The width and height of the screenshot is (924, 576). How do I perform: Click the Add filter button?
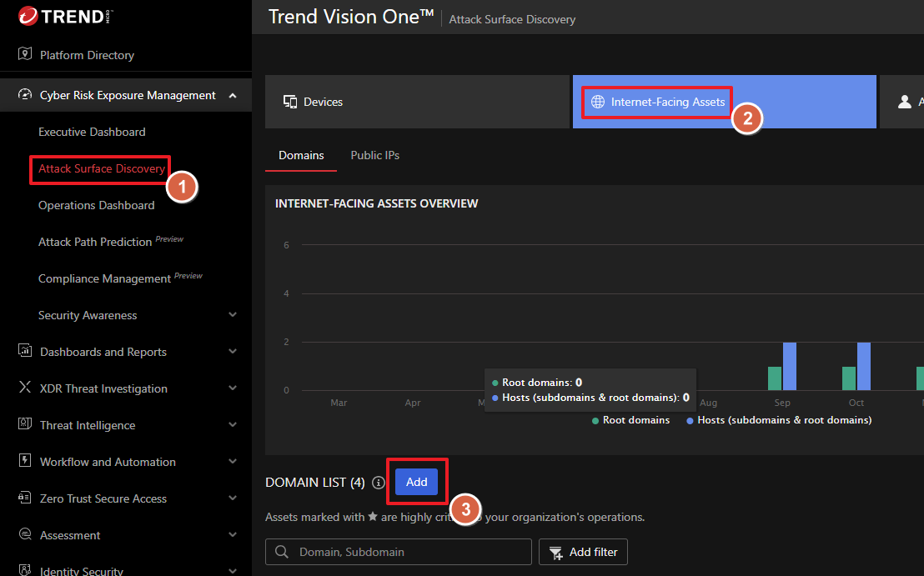click(x=583, y=552)
